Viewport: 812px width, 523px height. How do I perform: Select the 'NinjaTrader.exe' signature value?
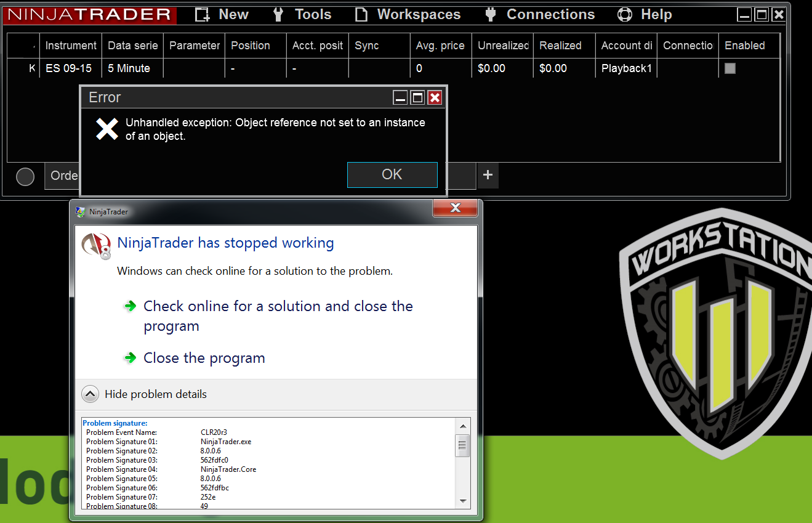pyautogui.click(x=226, y=442)
